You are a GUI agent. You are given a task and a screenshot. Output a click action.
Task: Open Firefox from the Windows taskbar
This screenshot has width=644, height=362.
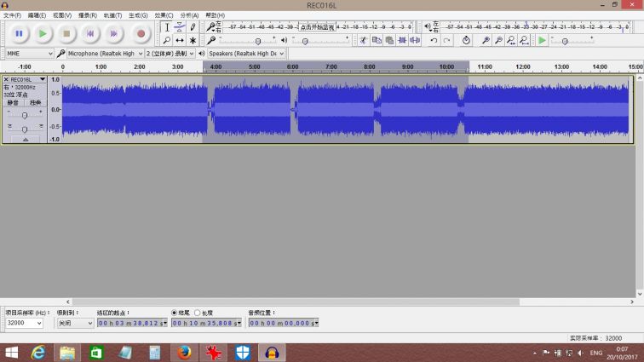(x=185, y=353)
